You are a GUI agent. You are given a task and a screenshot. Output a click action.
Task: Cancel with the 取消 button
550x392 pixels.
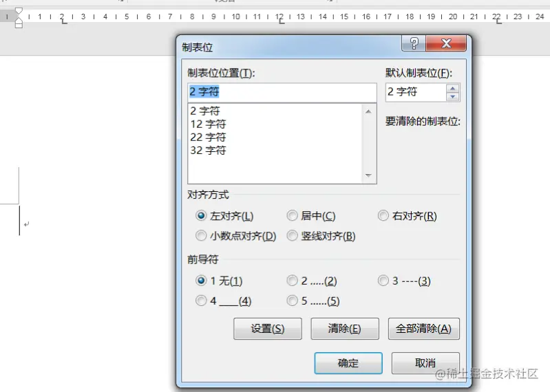click(x=425, y=363)
